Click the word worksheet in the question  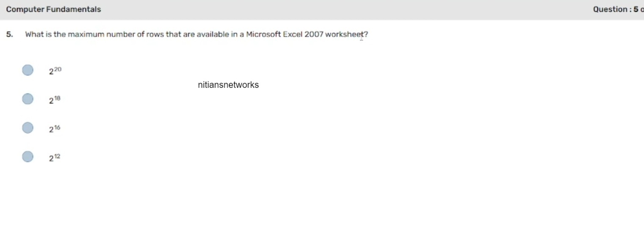344,34
